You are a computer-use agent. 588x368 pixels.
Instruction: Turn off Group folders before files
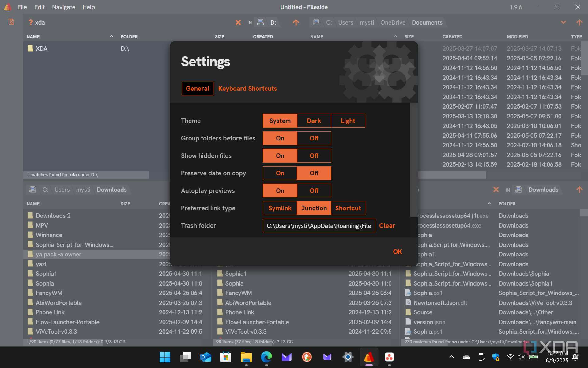point(314,138)
